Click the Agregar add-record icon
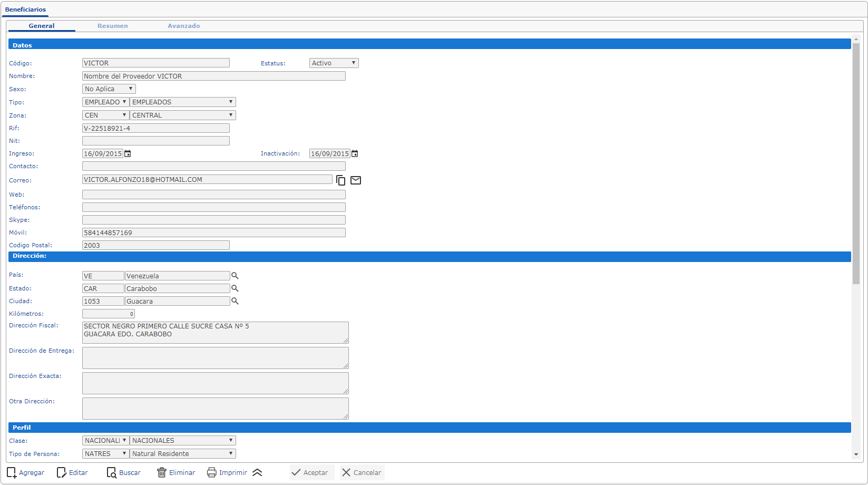Image resolution: width=868 pixels, height=485 pixels. (x=12, y=472)
